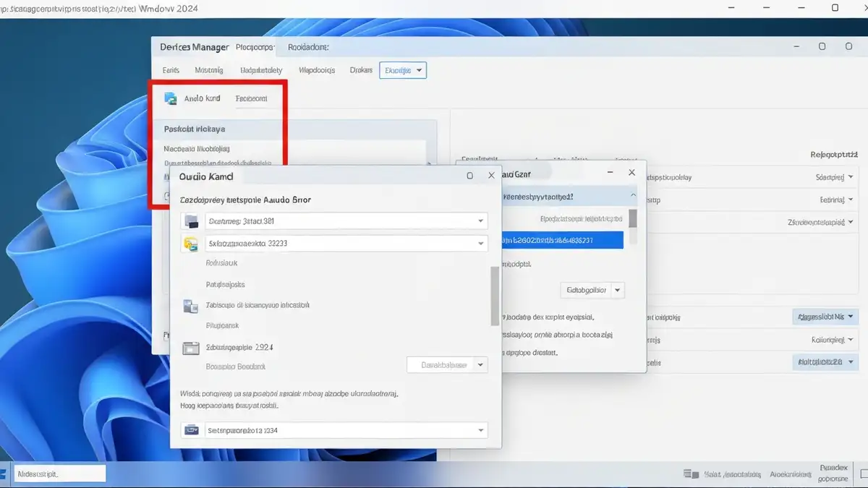Select the blue highlighted list entry in small dialog
The image size is (868, 488).
pos(562,241)
